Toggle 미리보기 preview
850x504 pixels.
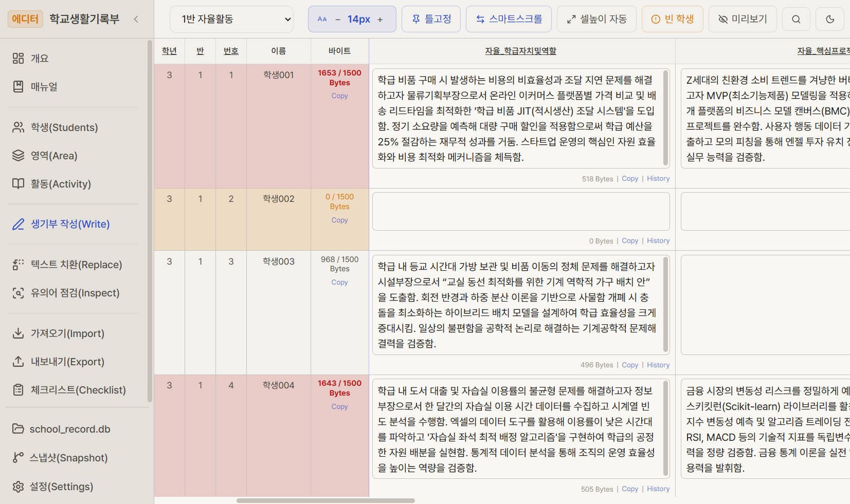click(743, 19)
